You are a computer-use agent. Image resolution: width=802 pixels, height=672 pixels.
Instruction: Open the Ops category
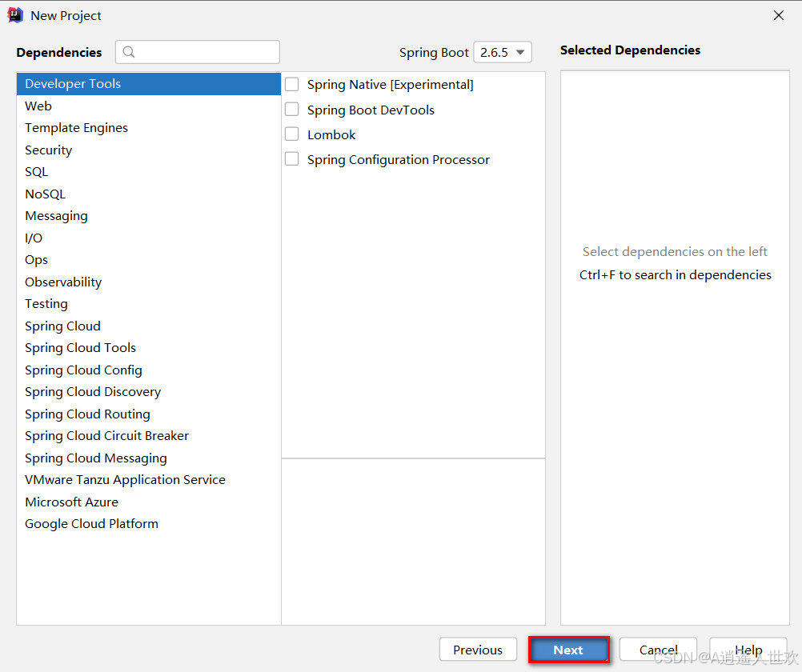[x=149, y=260]
